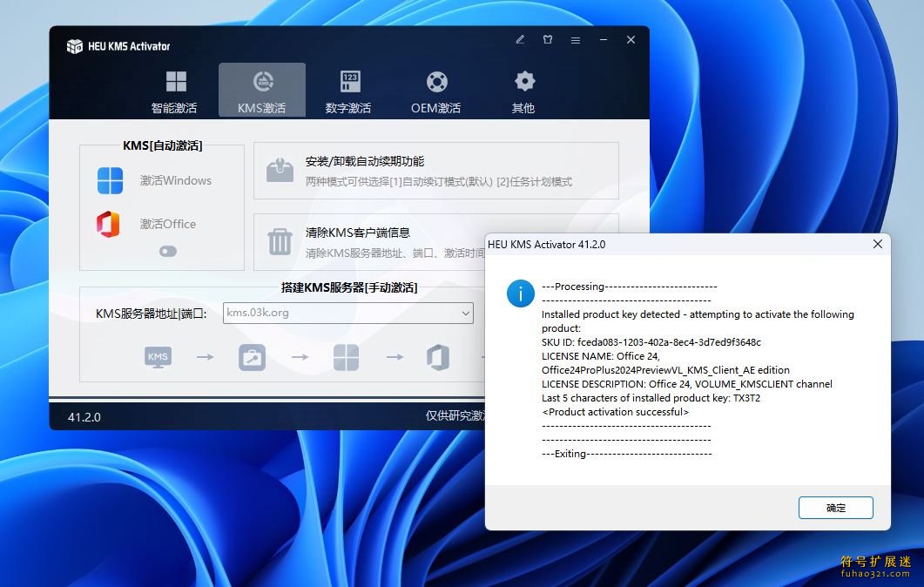Click the gray Windows icon in the server row

(x=346, y=357)
